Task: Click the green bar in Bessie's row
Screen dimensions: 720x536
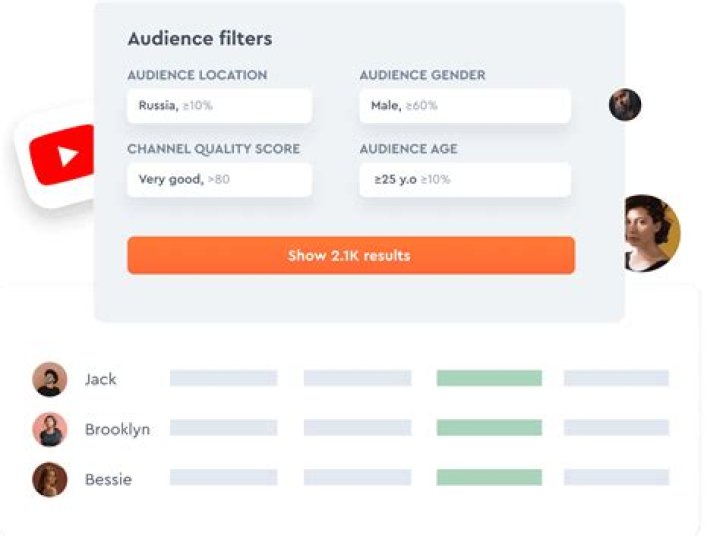Action: click(489, 478)
